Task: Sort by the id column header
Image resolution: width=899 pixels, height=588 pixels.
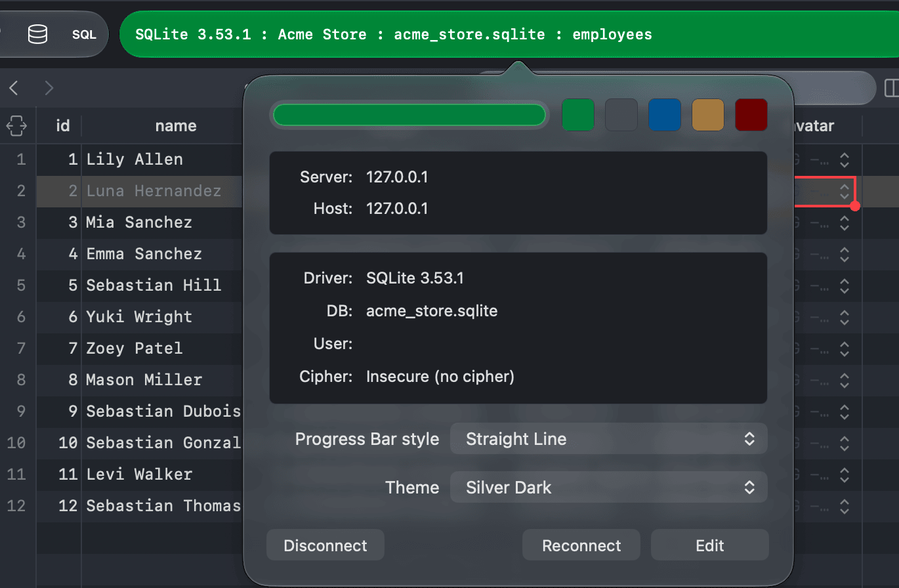Action: (63, 125)
